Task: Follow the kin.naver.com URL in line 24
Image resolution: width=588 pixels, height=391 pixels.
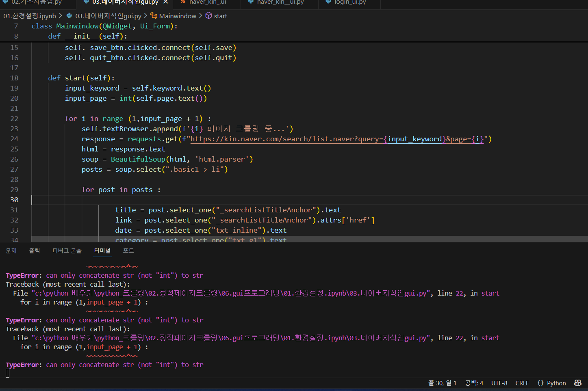Action: (x=337, y=139)
